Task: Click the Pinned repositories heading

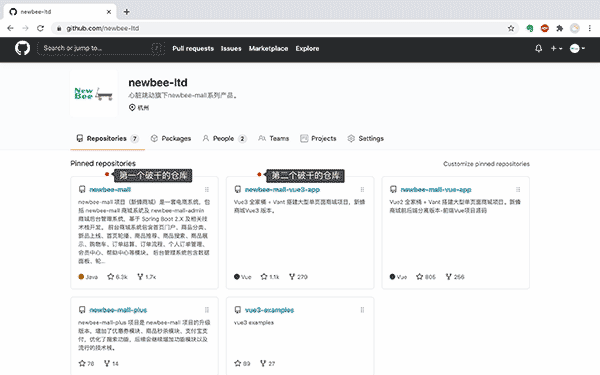Action: [x=103, y=163]
